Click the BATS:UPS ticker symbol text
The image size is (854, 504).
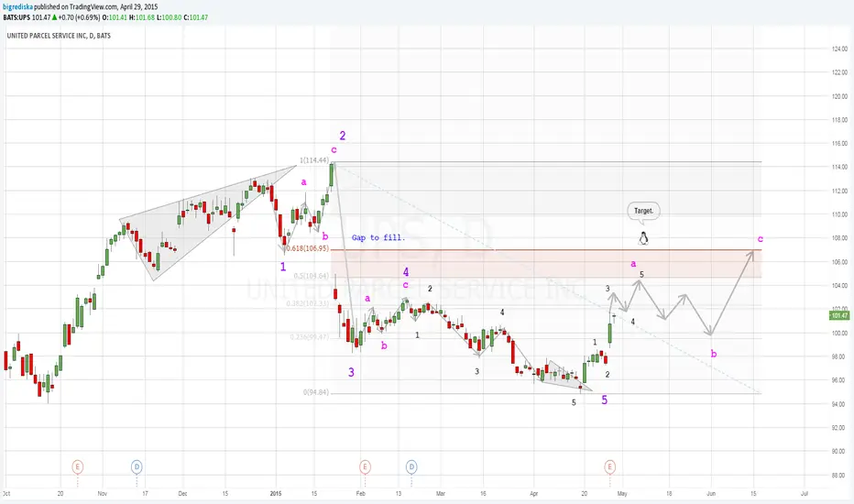(x=16, y=17)
